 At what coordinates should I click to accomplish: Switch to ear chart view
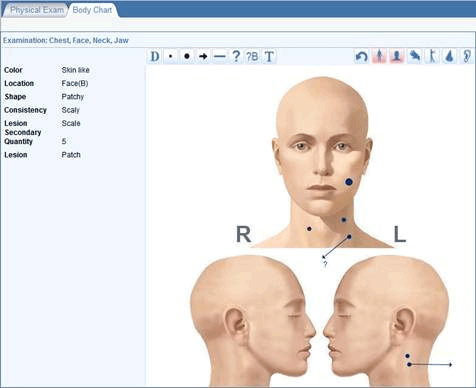pyautogui.click(x=467, y=56)
